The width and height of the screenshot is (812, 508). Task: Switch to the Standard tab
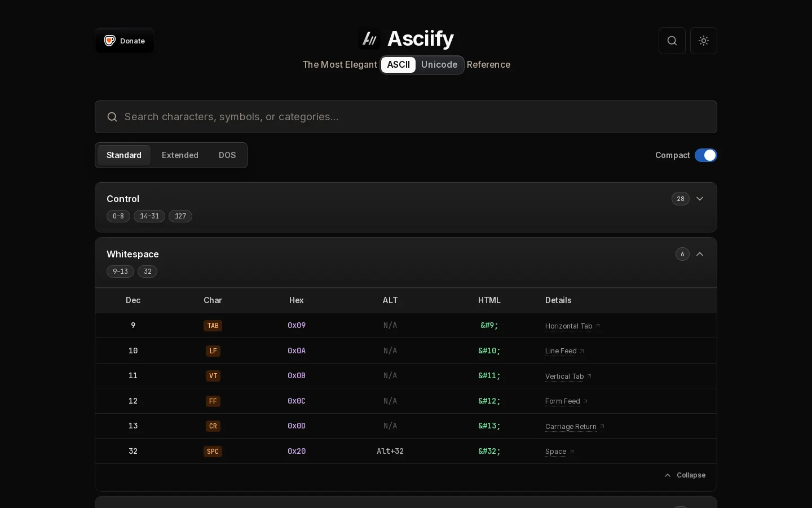click(124, 155)
